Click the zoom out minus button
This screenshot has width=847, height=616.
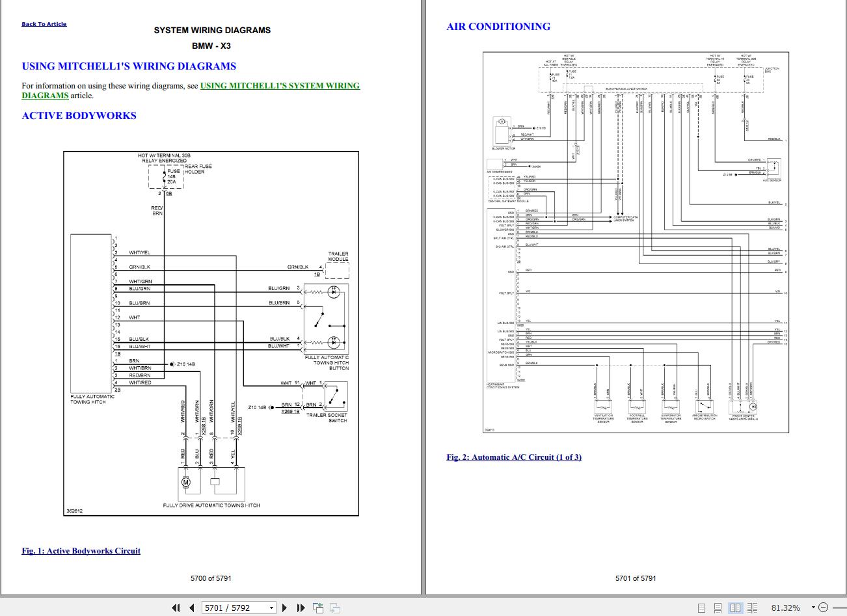pos(824,608)
